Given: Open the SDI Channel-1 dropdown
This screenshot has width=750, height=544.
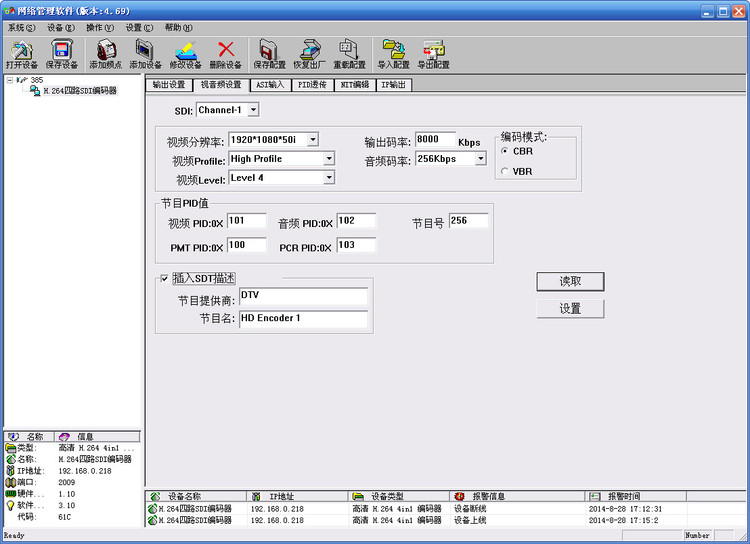Looking at the screenshot, I should click(254, 110).
